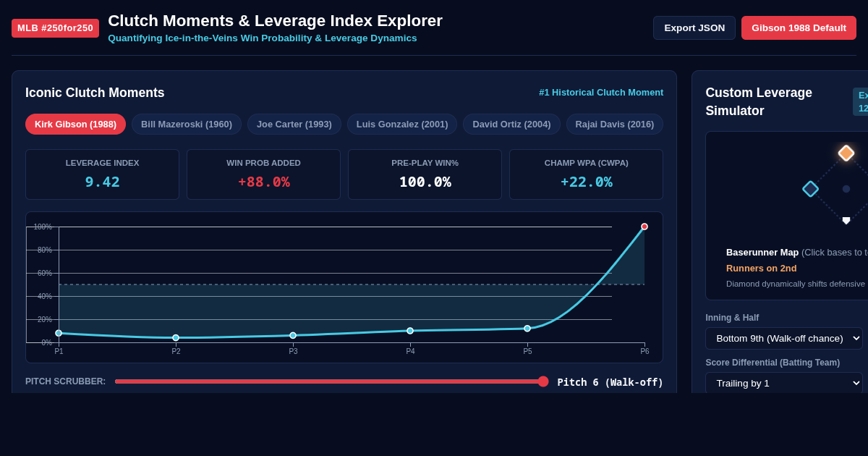Click the Custom Leverage Simulator heading
The image size is (868, 456).
(759, 101)
